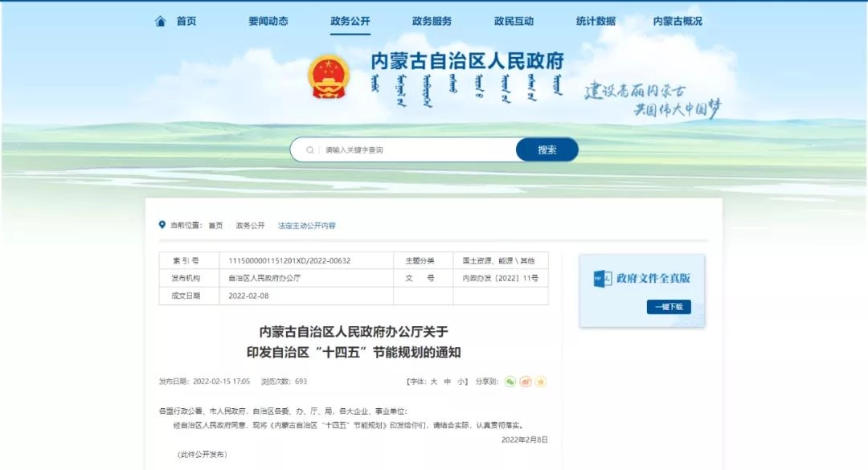This screenshot has height=470, width=868.
Task: Share the notice via the WeChat icon
Action: pos(510,382)
